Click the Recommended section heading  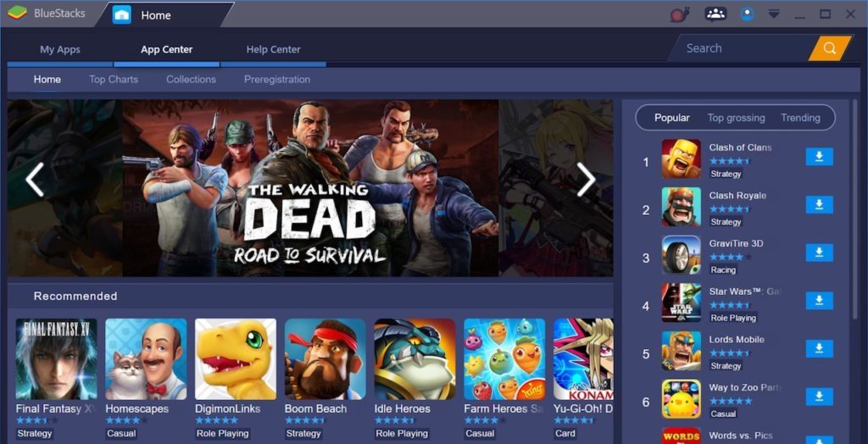coord(75,297)
